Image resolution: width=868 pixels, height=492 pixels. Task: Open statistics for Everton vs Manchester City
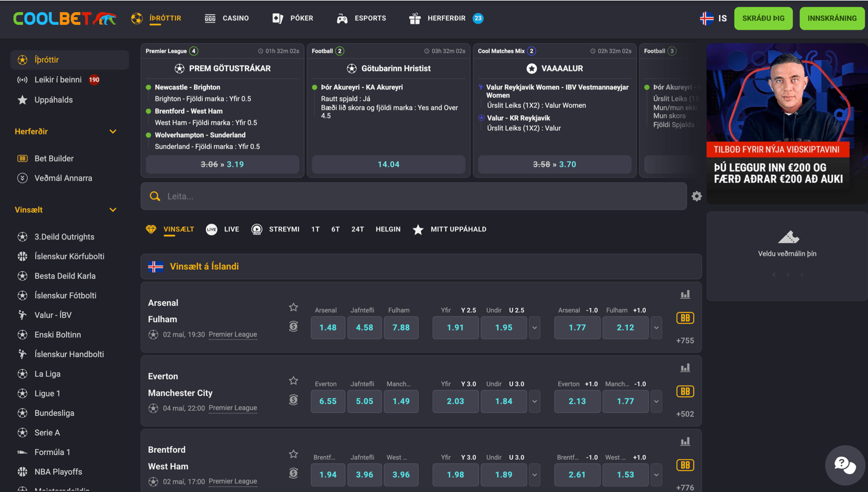click(685, 368)
